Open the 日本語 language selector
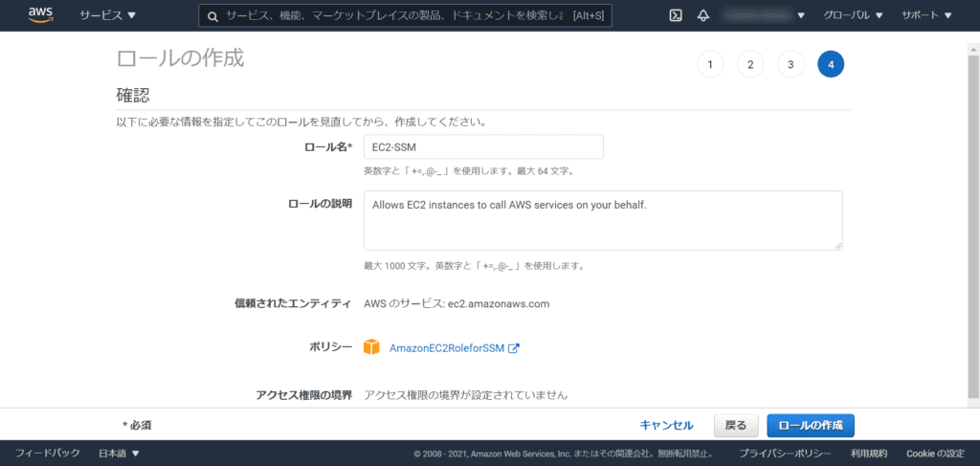980x466 pixels. point(119,453)
